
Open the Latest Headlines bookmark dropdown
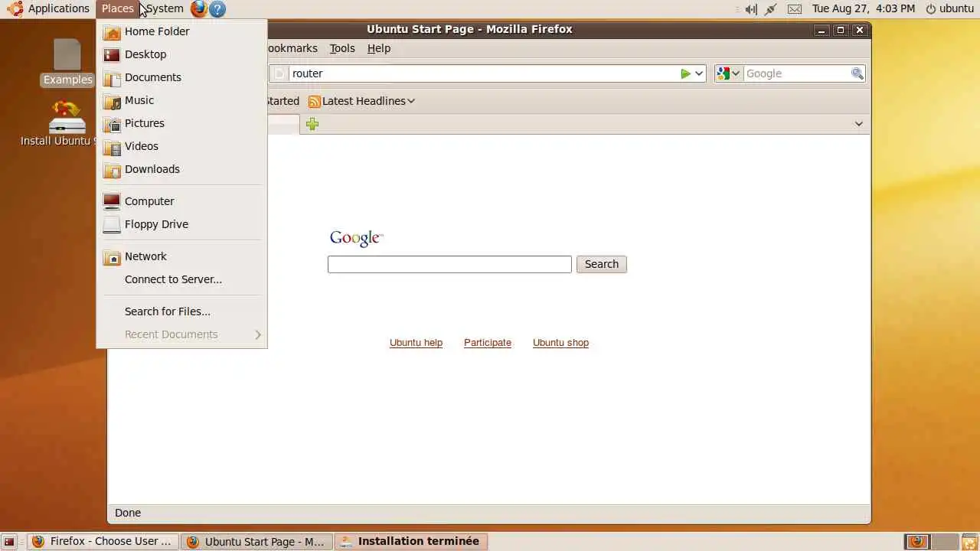tap(364, 101)
